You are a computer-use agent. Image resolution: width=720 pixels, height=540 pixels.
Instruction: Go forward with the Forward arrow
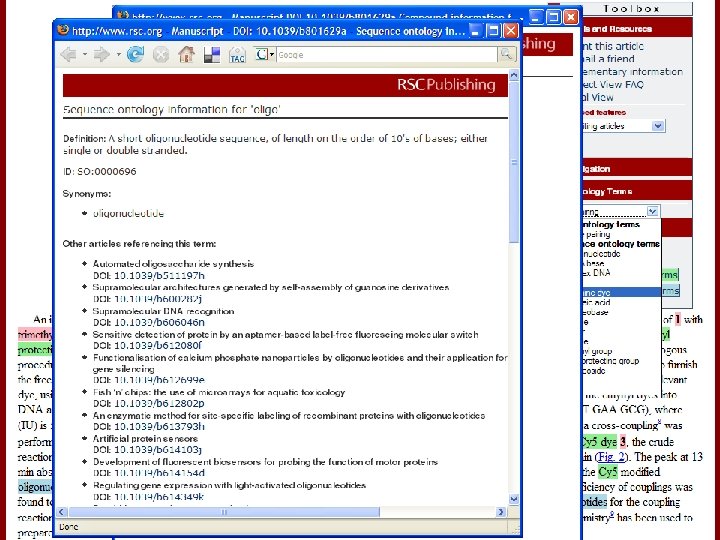tap(101, 55)
